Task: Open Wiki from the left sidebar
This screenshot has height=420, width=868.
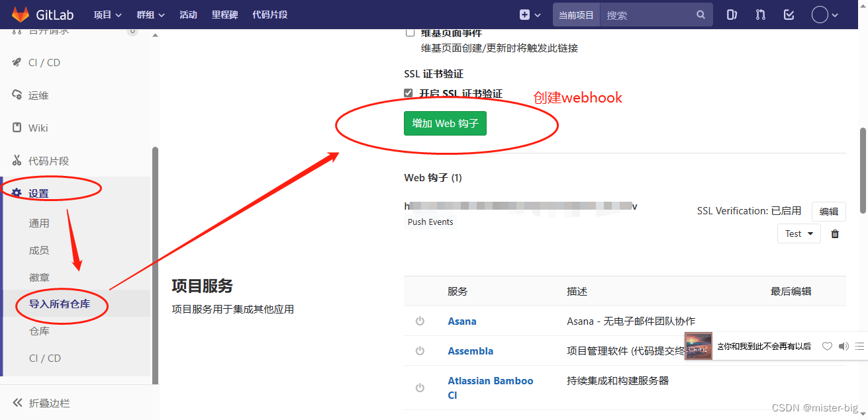Action: (38, 128)
